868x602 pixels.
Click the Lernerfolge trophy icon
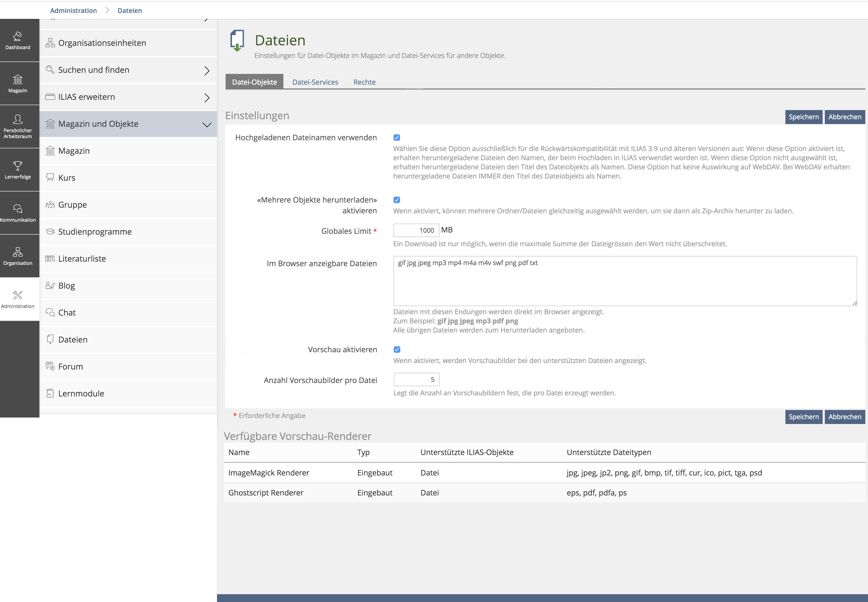[18, 170]
